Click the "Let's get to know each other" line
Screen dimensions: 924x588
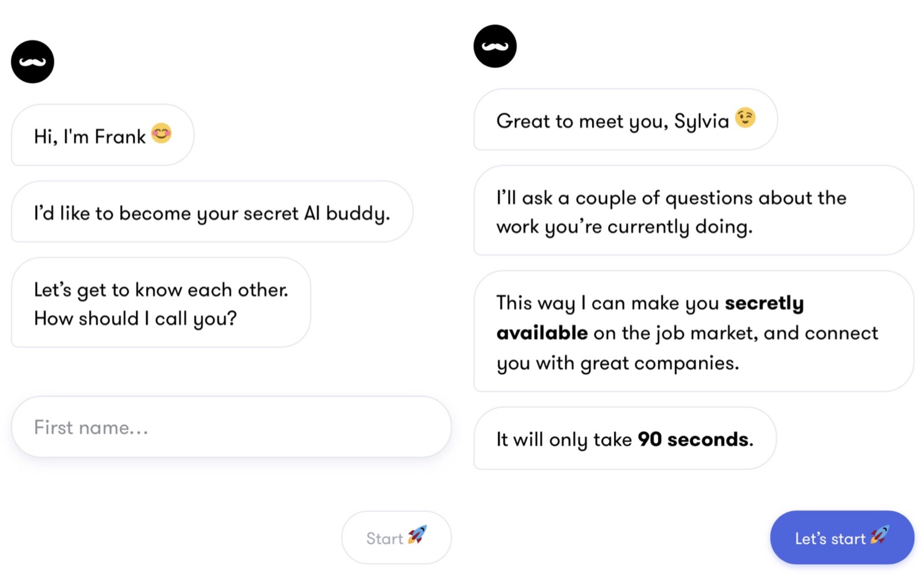point(161,290)
